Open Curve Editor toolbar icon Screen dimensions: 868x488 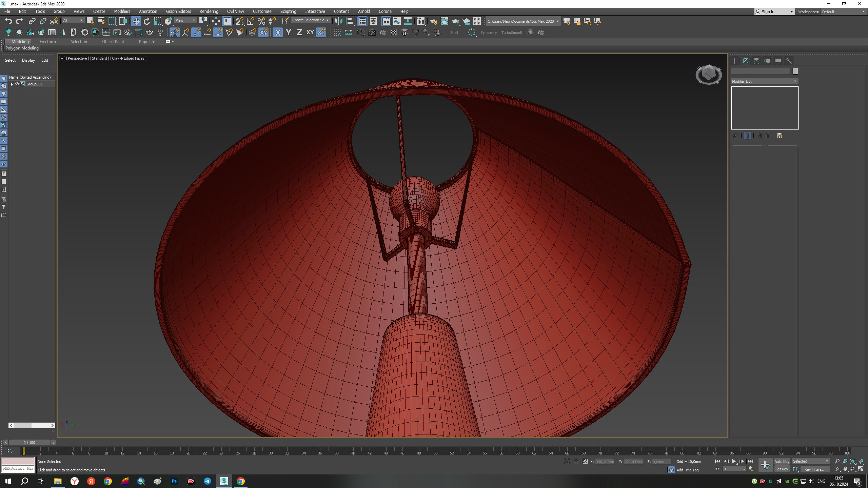click(397, 21)
